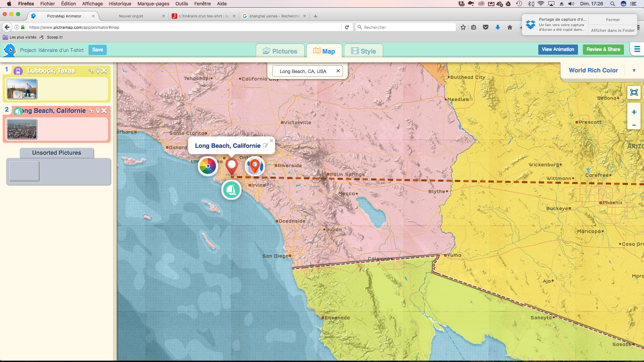
Task: Switch to the L'itinéraire d'un tee-shirt tab
Action: click(203, 16)
